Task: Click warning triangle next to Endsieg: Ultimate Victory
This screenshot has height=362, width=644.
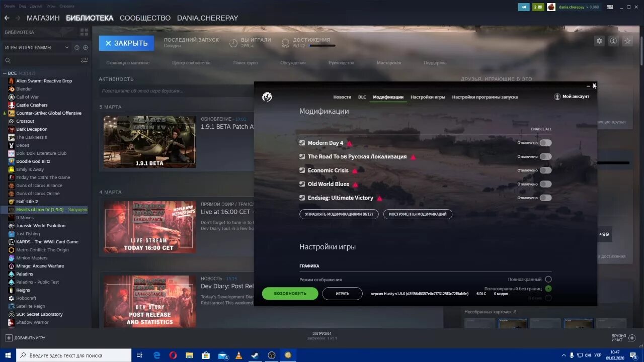Action: (x=379, y=199)
